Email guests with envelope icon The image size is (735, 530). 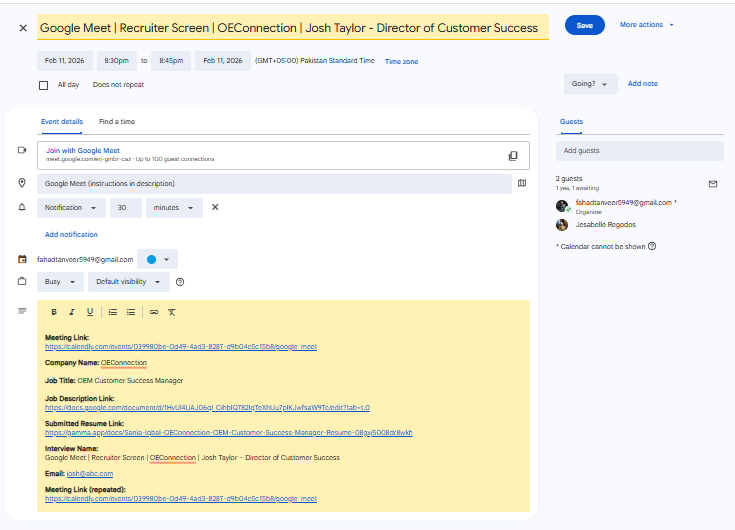pos(712,184)
